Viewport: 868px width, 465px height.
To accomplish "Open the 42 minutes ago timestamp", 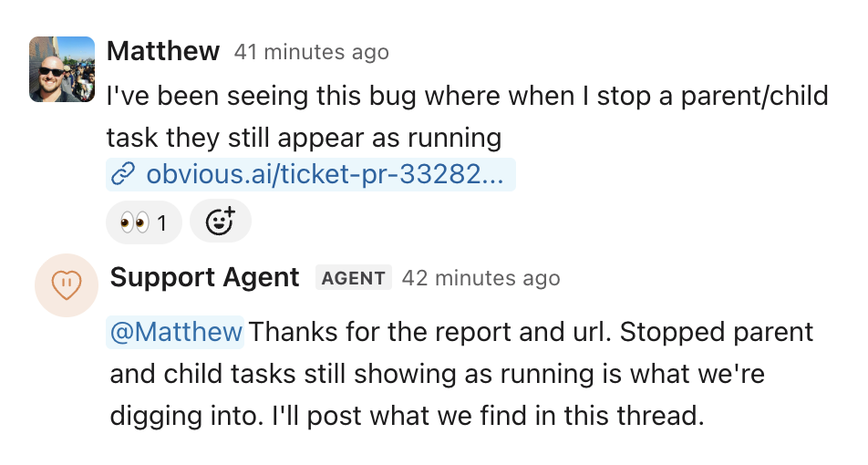I will pyautogui.click(x=481, y=278).
